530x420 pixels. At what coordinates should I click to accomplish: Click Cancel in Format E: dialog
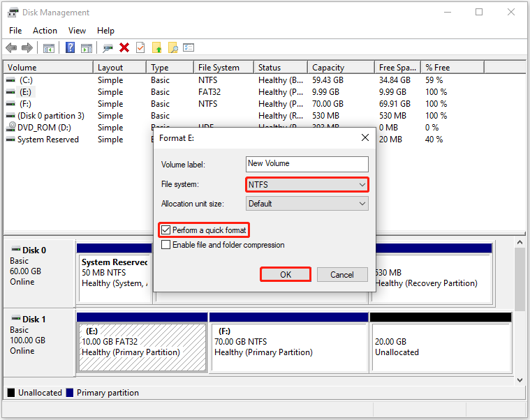coord(342,274)
